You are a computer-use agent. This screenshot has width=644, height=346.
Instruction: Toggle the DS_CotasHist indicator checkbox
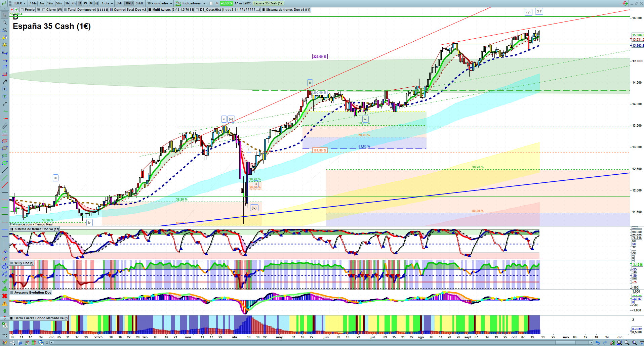tap(197, 10)
